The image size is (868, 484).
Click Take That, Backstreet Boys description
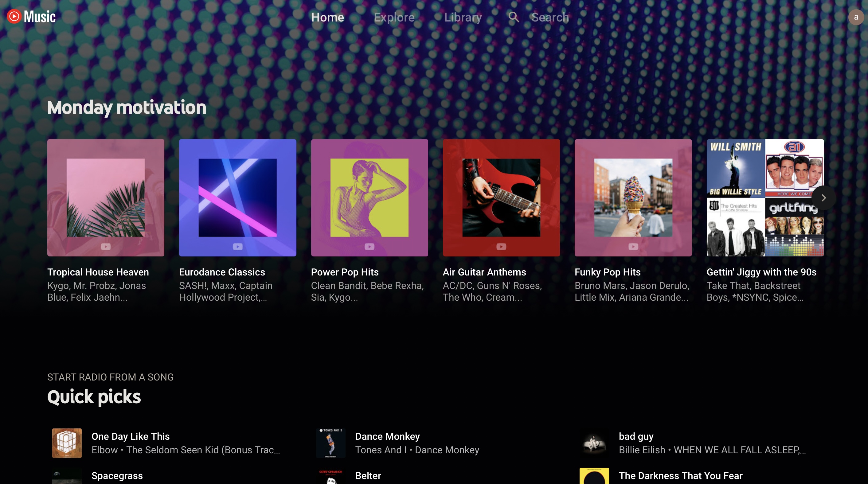click(x=755, y=291)
